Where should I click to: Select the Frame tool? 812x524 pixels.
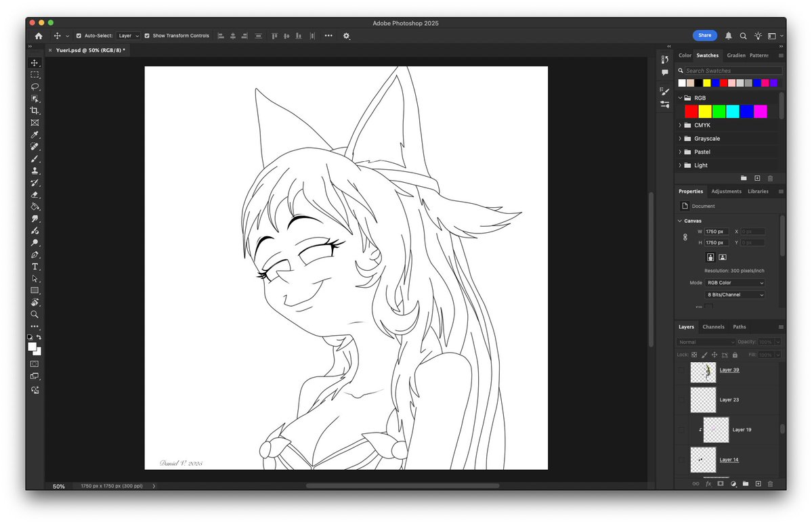(x=35, y=123)
